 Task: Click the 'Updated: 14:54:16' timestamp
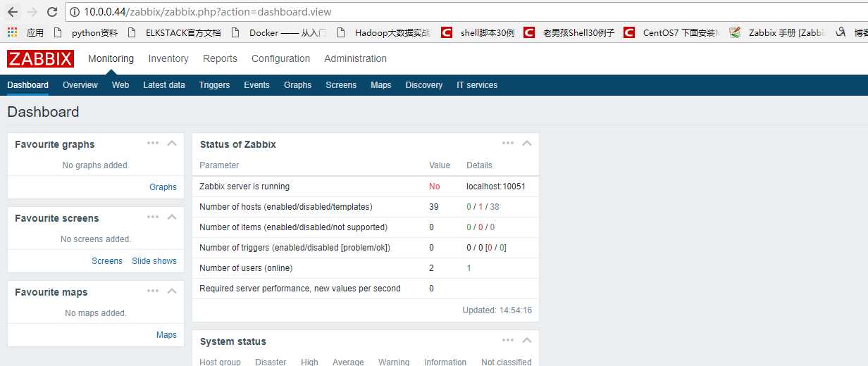(497, 310)
